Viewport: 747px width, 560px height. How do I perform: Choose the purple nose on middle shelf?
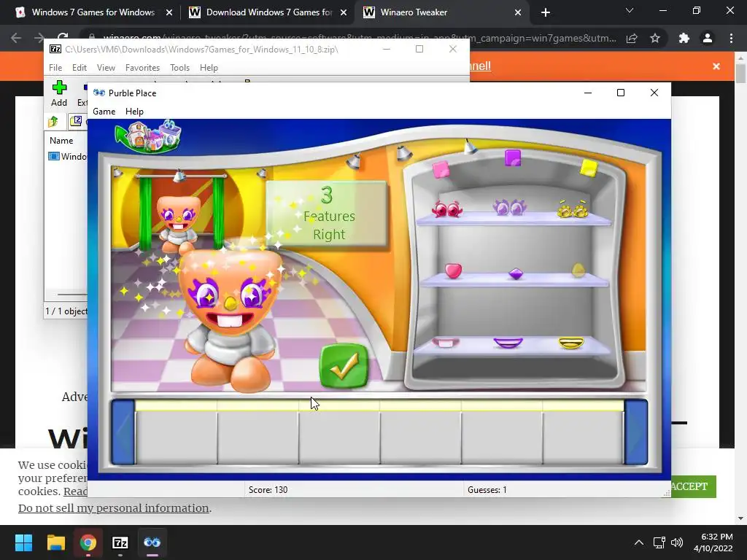click(516, 274)
